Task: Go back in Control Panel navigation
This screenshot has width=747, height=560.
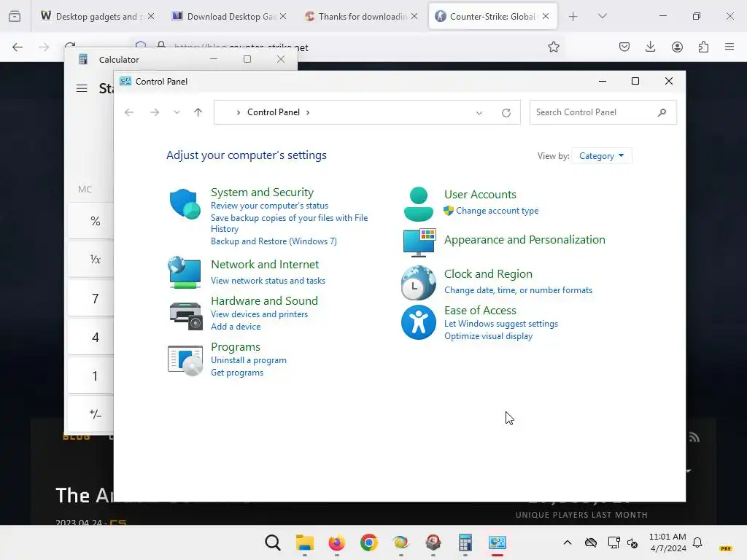Action: (x=129, y=112)
